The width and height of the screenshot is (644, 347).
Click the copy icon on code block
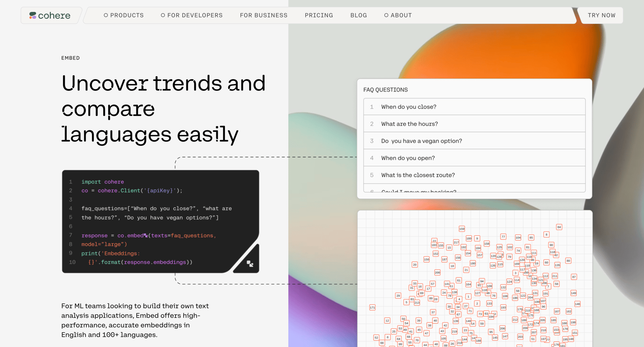pos(250,264)
